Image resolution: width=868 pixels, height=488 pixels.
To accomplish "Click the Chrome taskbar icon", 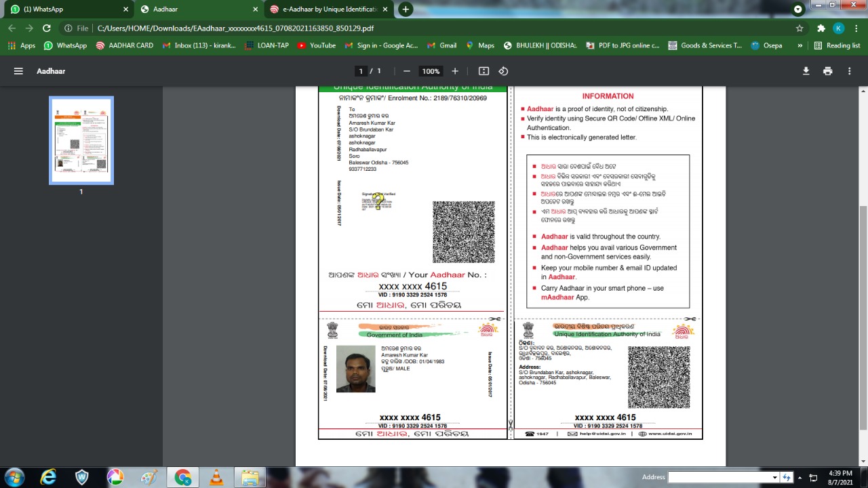I will (x=183, y=477).
